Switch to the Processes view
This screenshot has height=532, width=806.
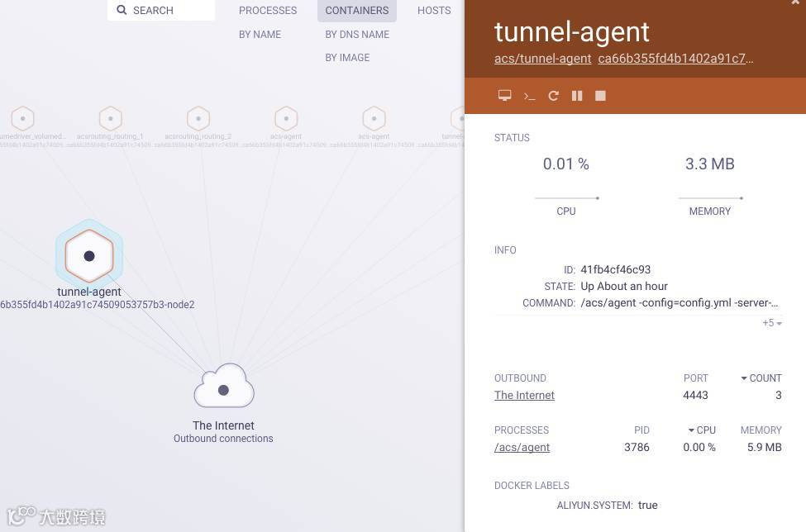268,10
